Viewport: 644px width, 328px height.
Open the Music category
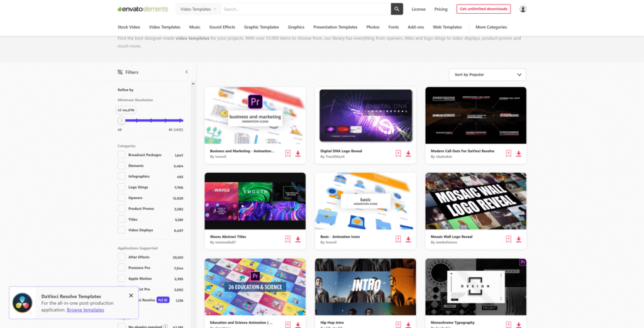(195, 27)
